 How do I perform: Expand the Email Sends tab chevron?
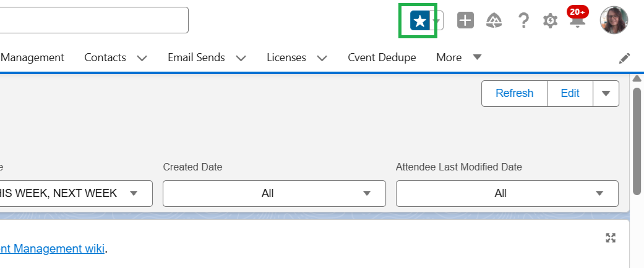pyautogui.click(x=241, y=58)
